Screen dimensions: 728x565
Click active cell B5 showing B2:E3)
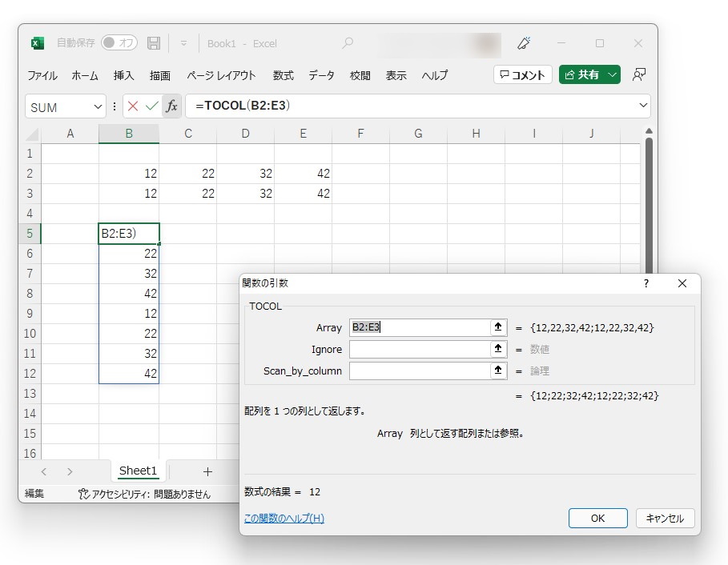click(x=129, y=234)
